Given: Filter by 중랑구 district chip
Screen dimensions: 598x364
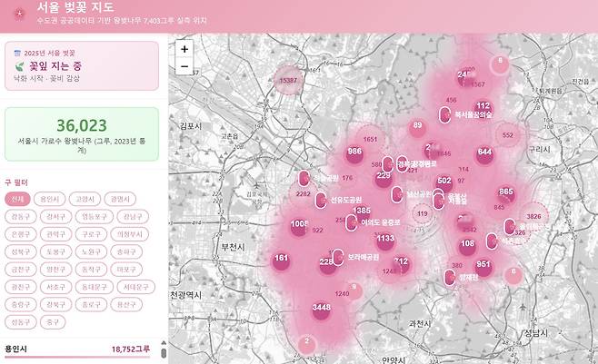Looking at the screenshot, I should coord(21,304).
